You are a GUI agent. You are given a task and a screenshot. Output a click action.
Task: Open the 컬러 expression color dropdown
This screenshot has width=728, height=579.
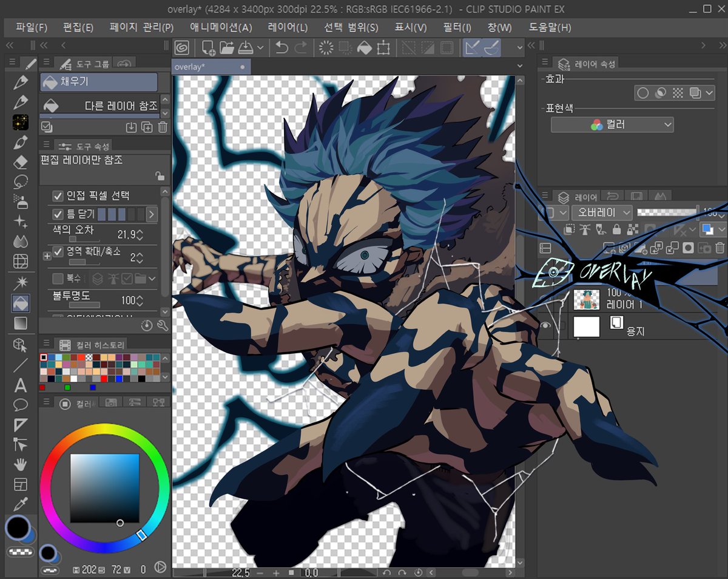[x=612, y=124]
